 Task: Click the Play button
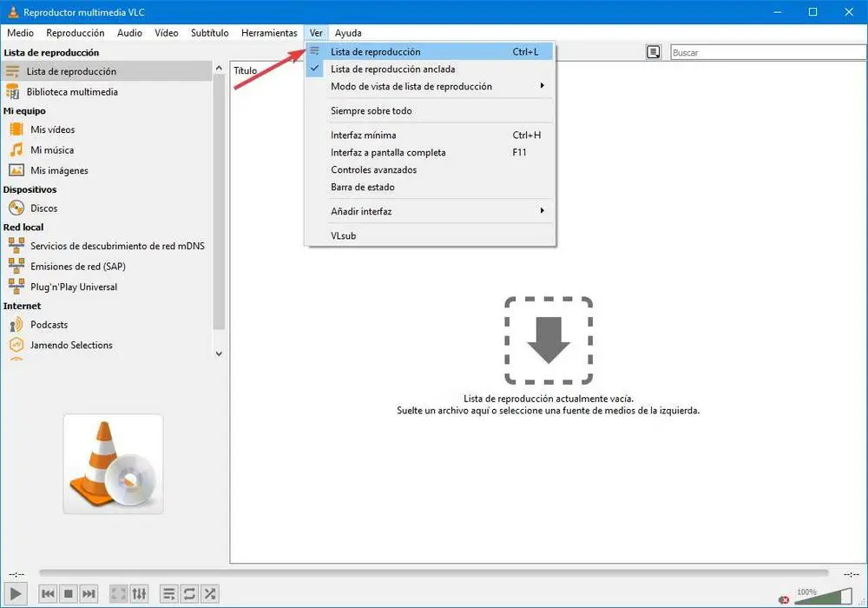(16, 593)
